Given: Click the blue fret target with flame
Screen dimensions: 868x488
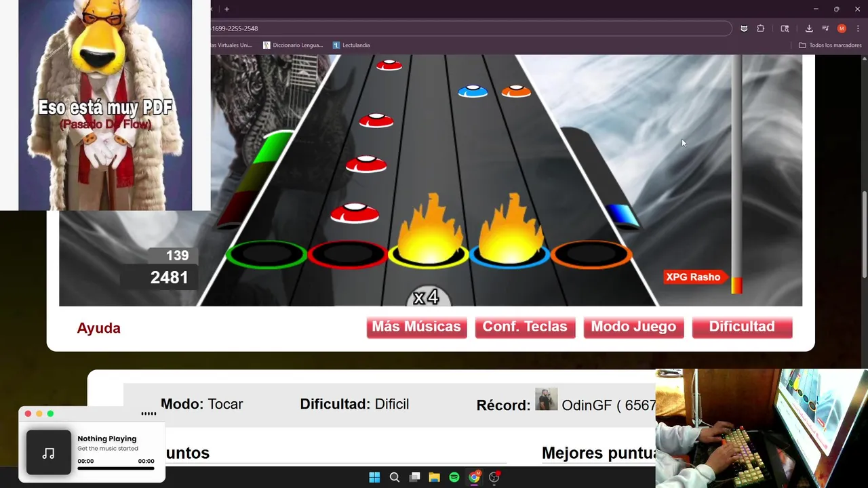Looking at the screenshot, I should pos(509,234).
